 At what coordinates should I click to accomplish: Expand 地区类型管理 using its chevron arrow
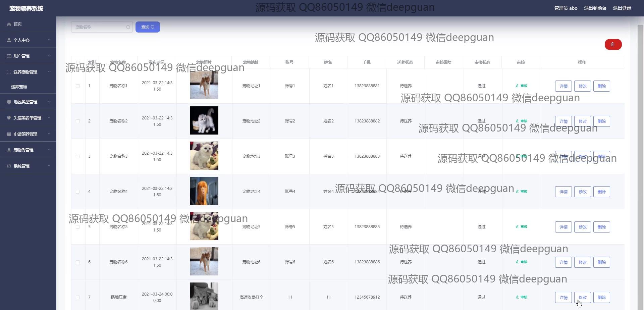click(49, 102)
